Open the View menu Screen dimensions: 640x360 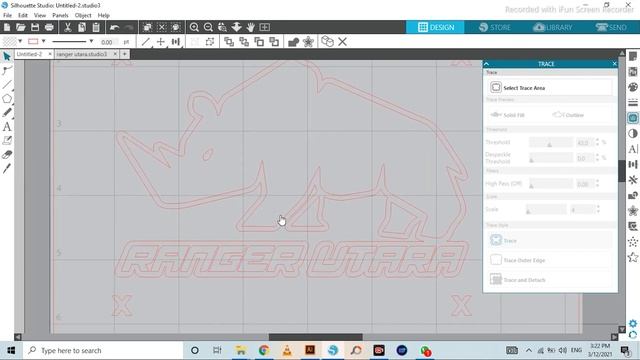click(x=40, y=15)
